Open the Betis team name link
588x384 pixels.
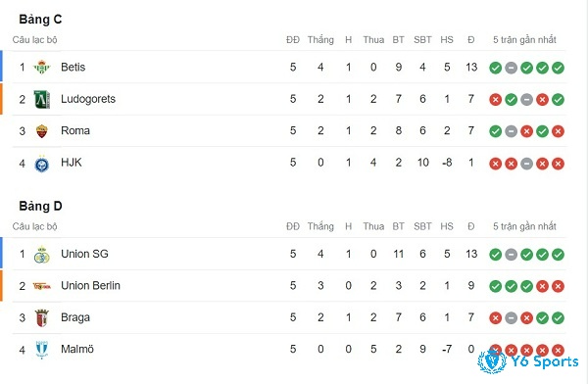[x=73, y=68]
